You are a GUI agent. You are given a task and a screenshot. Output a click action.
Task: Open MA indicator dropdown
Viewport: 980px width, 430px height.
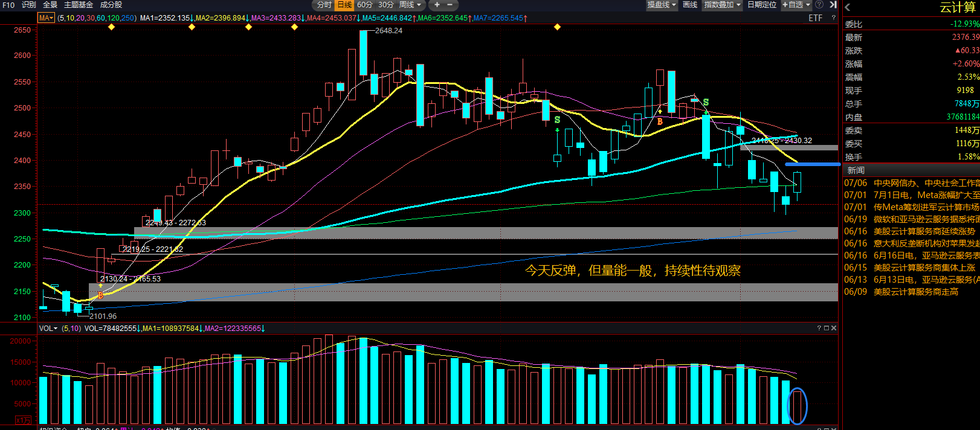[x=46, y=18]
